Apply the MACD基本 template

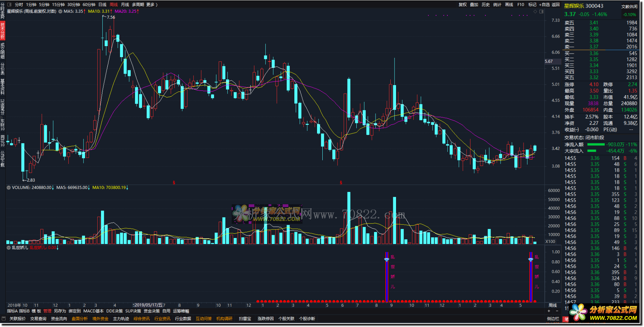[94, 311]
